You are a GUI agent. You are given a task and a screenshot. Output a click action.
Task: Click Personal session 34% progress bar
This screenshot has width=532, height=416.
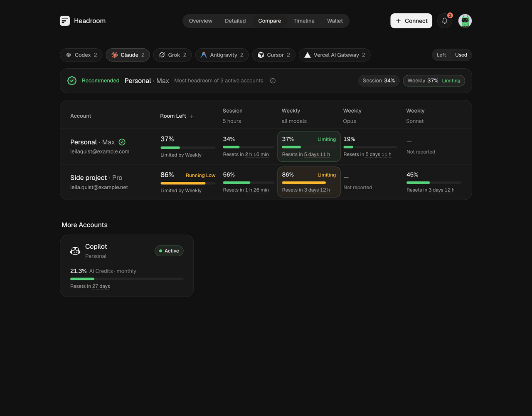point(249,147)
